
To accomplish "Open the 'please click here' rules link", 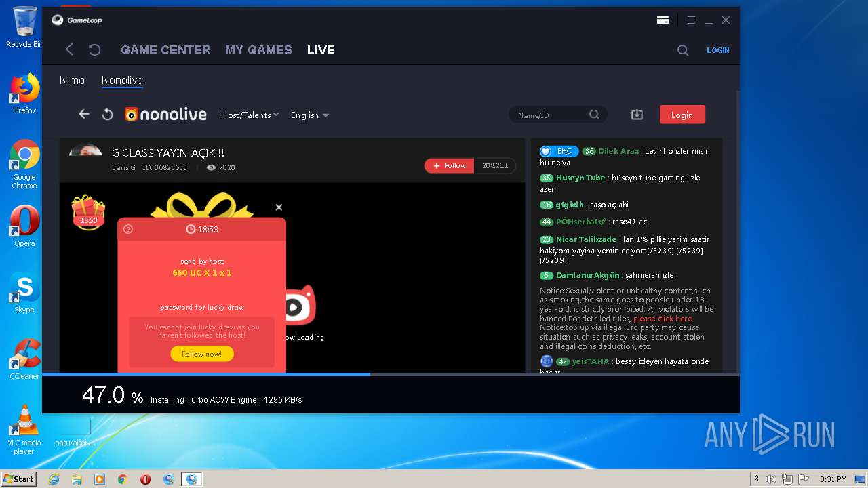I will (x=663, y=319).
